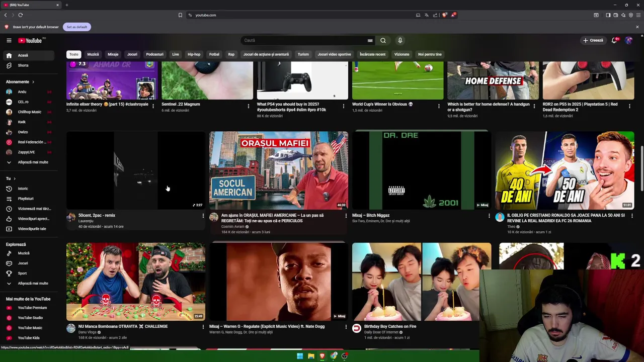
Task: Expand subscriptions with Afișează mai multe
Action: (x=28, y=162)
